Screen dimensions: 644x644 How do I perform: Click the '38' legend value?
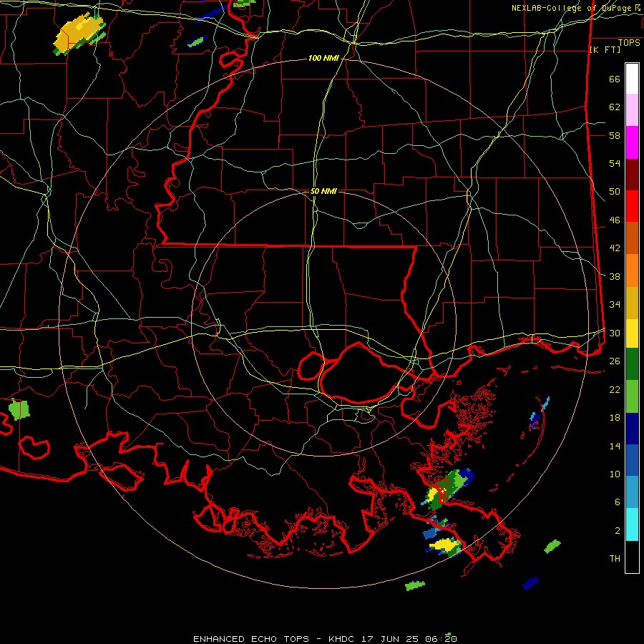615,277
